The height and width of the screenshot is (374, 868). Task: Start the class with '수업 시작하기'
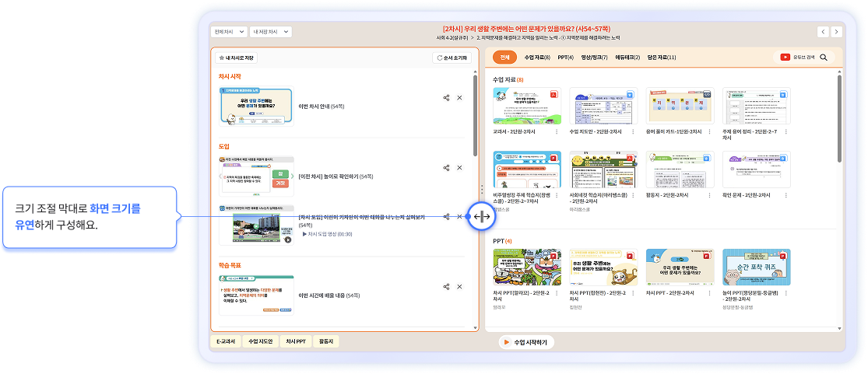526,342
